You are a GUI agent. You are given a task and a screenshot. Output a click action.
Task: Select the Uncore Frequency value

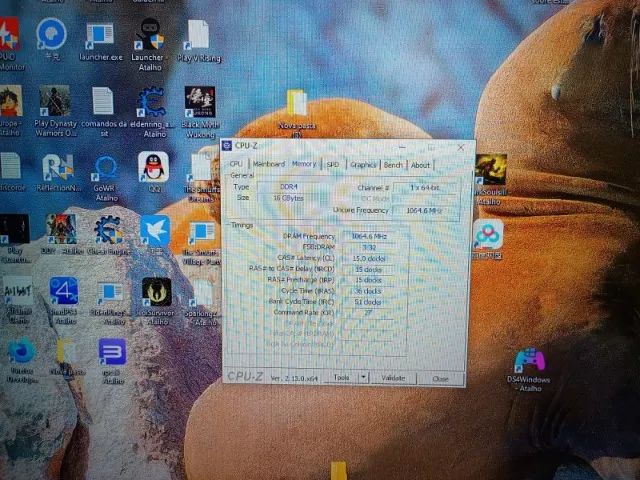[x=424, y=211]
